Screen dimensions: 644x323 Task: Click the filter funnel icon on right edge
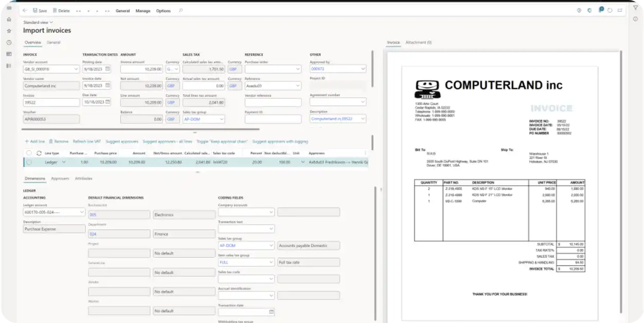coord(635,8)
